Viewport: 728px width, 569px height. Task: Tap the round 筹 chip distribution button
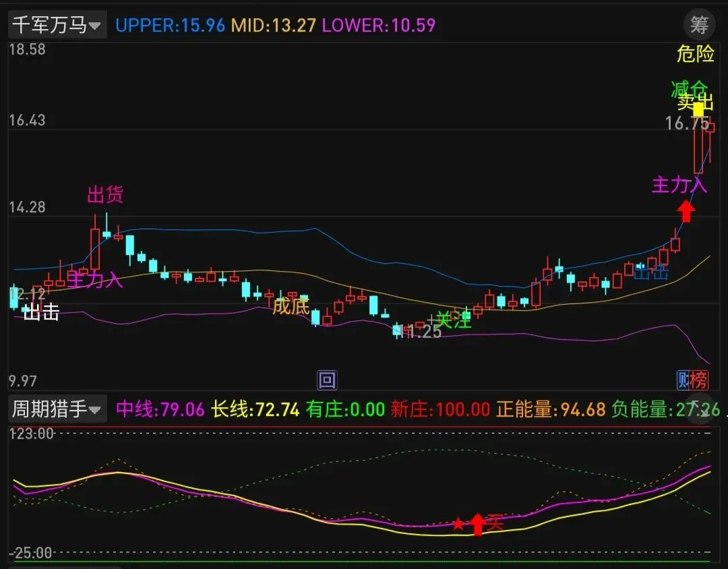coord(699,24)
